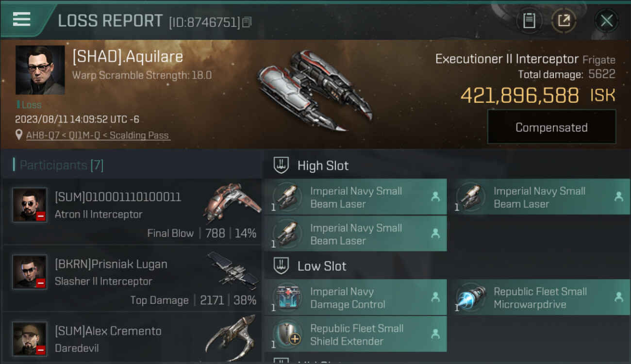Click the Low Slot section icon
The image size is (631, 364).
point(282,266)
